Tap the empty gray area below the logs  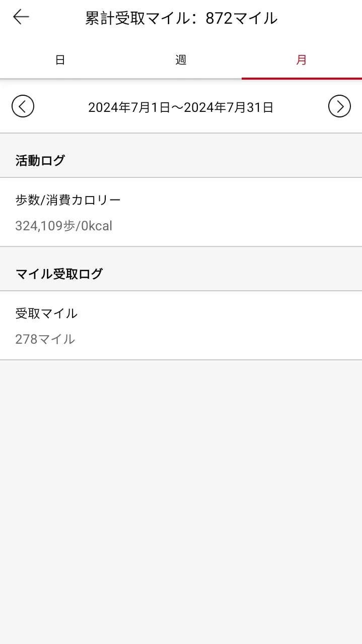click(181, 501)
